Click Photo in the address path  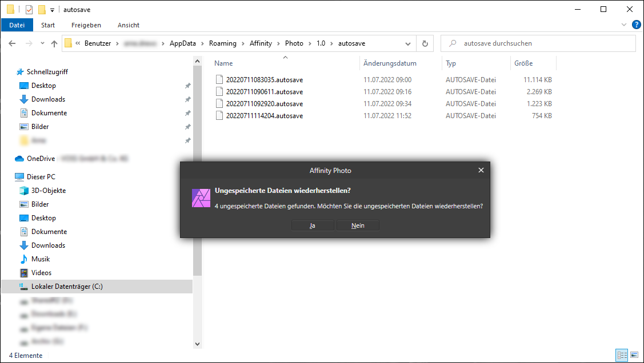point(294,43)
